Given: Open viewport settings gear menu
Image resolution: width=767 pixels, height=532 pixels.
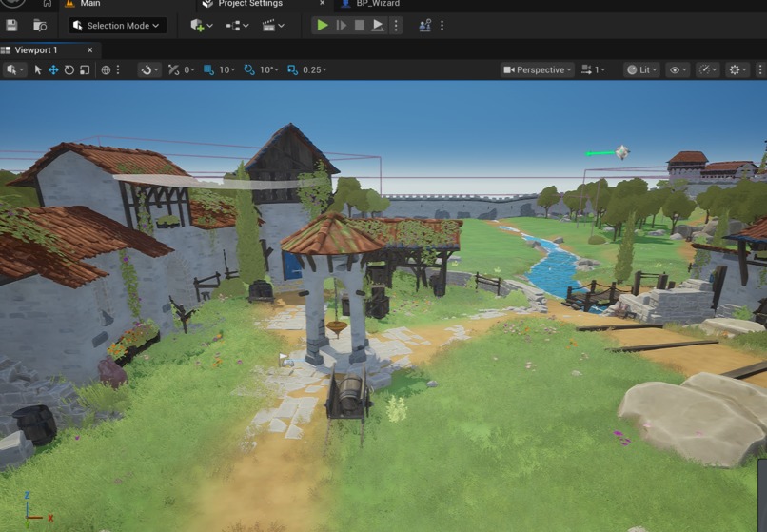Looking at the screenshot, I should 737,70.
